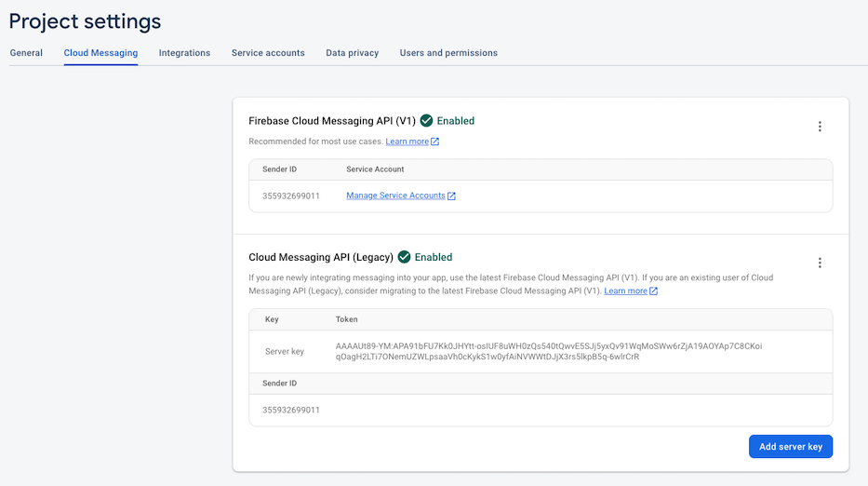Click the Enabled status text for the V1 API

456,121
